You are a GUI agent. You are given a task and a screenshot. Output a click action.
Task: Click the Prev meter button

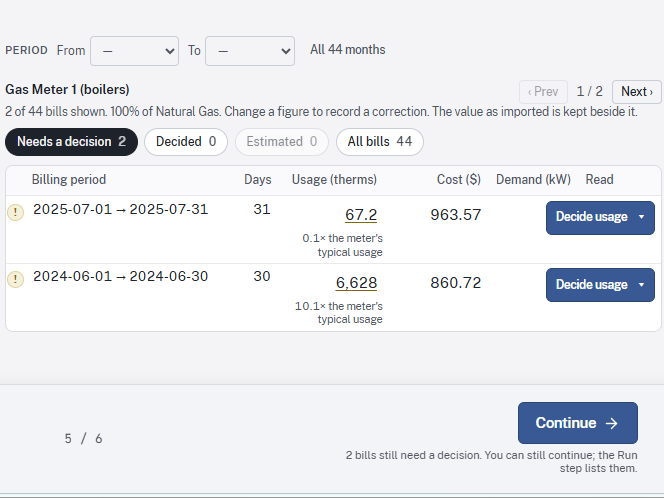tap(543, 92)
